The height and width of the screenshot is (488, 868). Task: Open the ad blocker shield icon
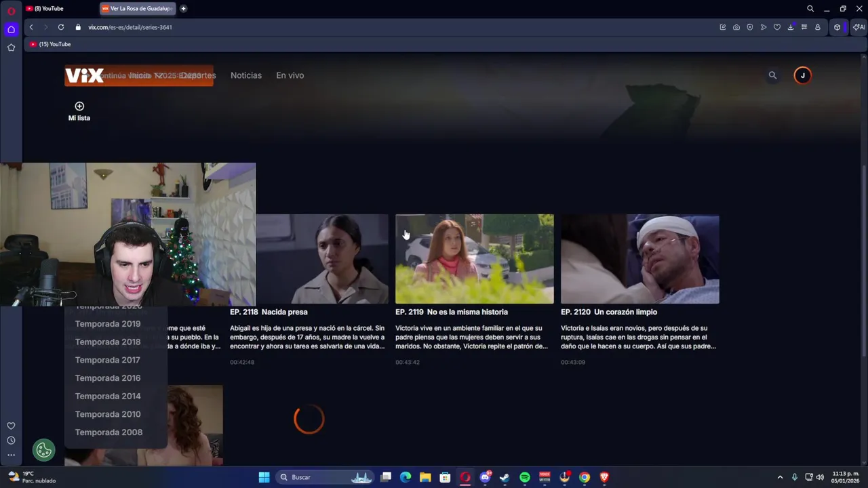click(x=750, y=27)
